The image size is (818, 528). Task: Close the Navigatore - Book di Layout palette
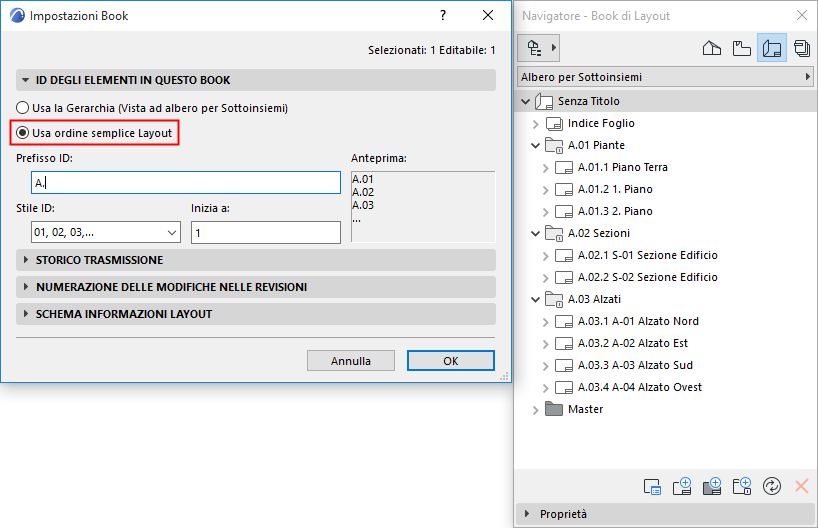point(802,16)
